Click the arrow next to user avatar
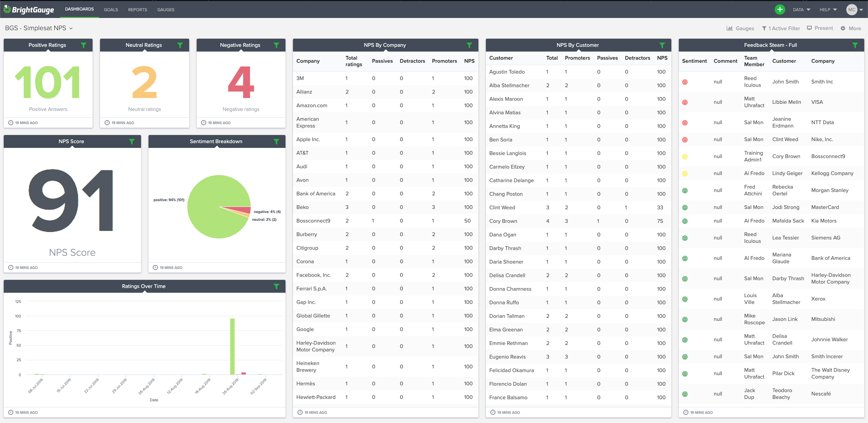Image resolution: width=868 pixels, height=423 pixels. [x=861, y=10]
